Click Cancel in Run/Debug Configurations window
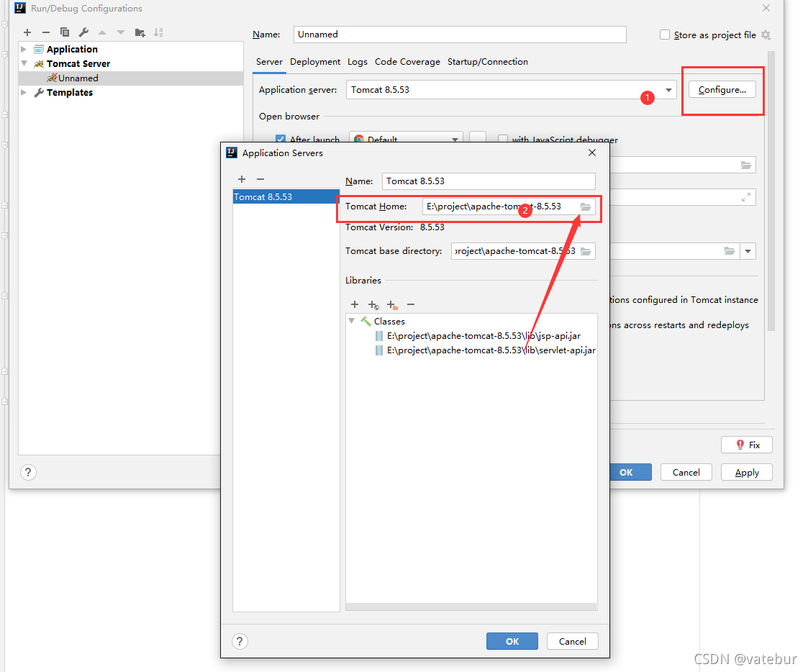Screen dimensions: 808x672 pyautogui.click(x=686, y=472)
